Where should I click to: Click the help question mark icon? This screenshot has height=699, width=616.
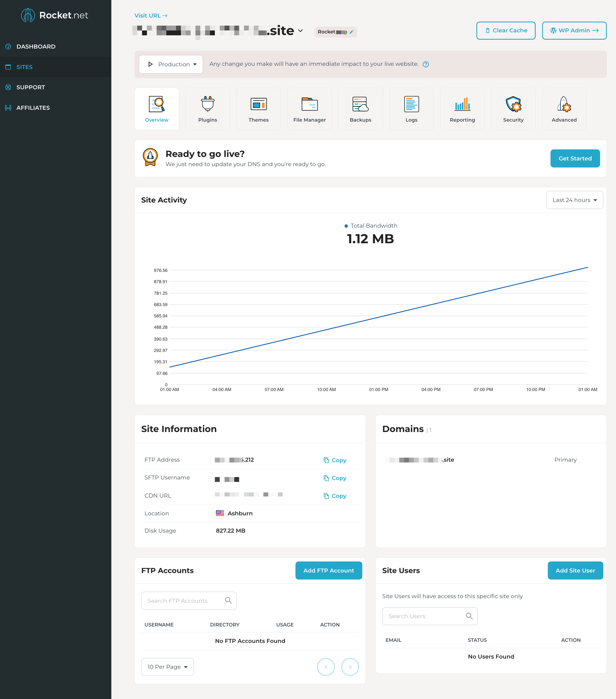coord(426,64)
